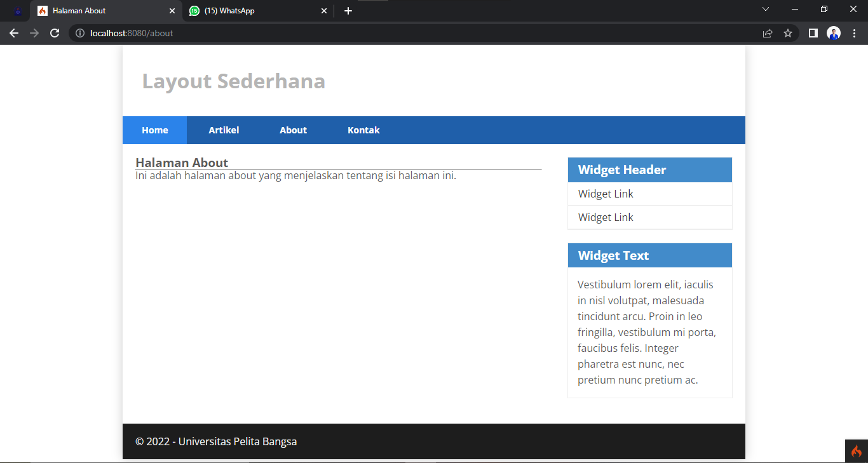The width and height of the screenshot is (868, 463).
Task: Open the tab search chevron
Action: 766,10
